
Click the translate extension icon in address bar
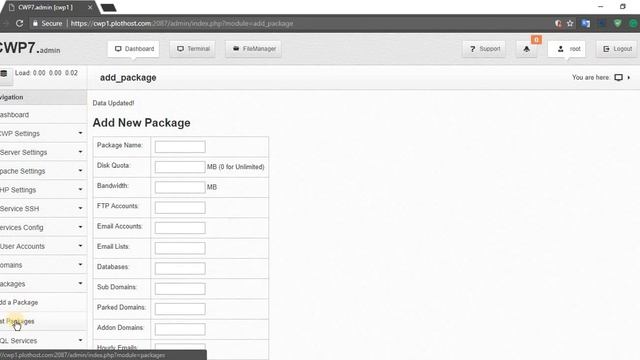coord(586,23)
